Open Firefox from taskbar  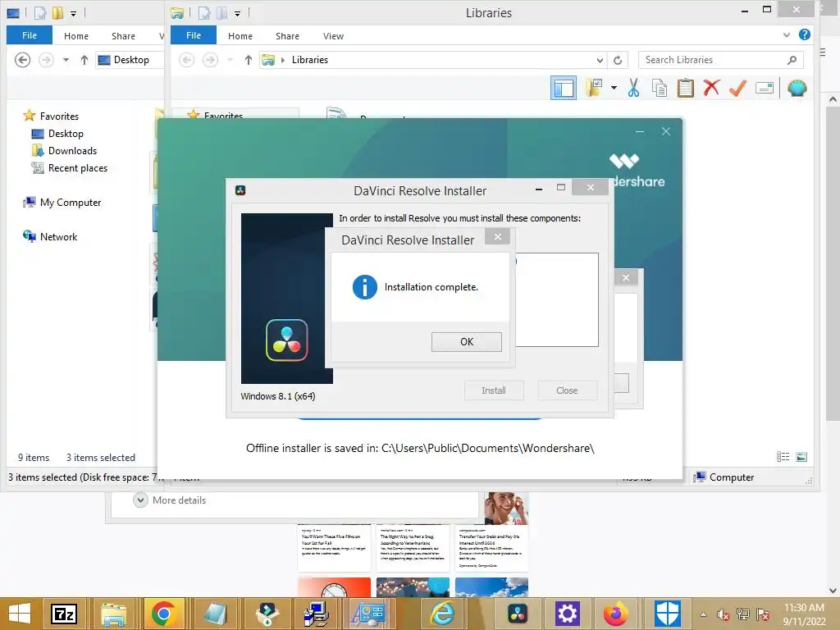[x=616, y=614]
